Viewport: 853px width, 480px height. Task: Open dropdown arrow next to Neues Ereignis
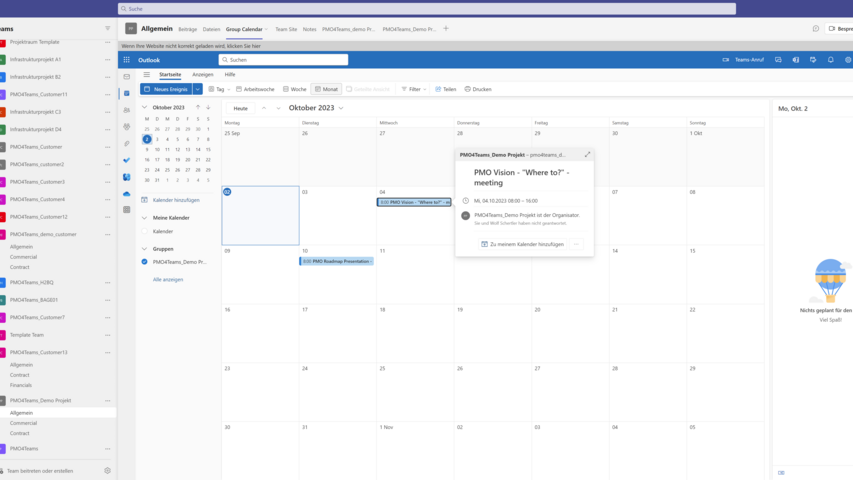pyautogui.click(x=198, y=89)
